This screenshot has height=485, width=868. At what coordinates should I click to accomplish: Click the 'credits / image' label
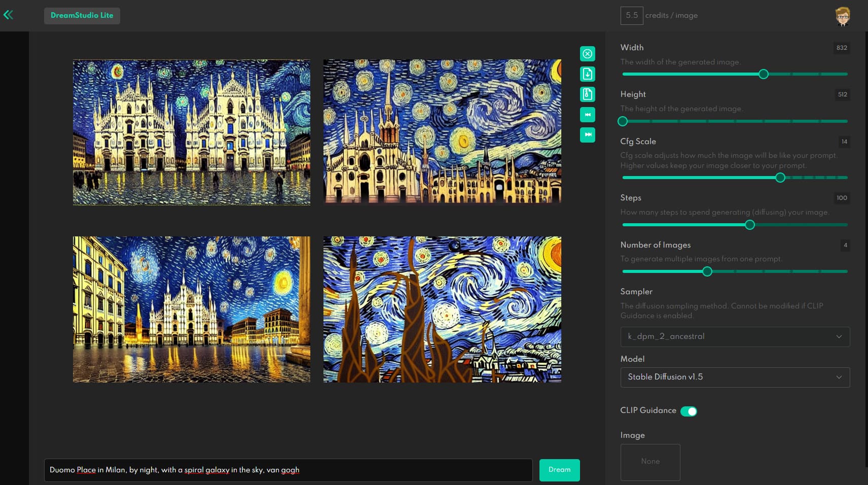[x=671, y=16]
